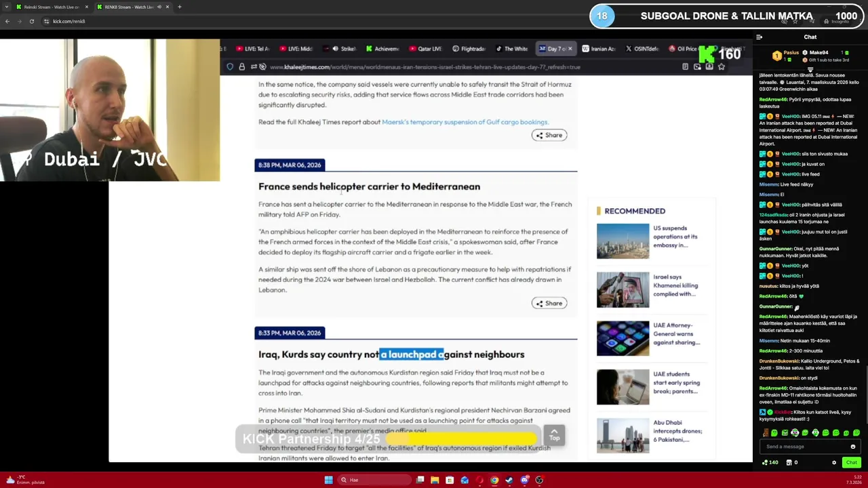Open 'Iraq, Kurds say country not a launchpad' headline
Viewport: 868px width, 488px height.
coord(391,354)
